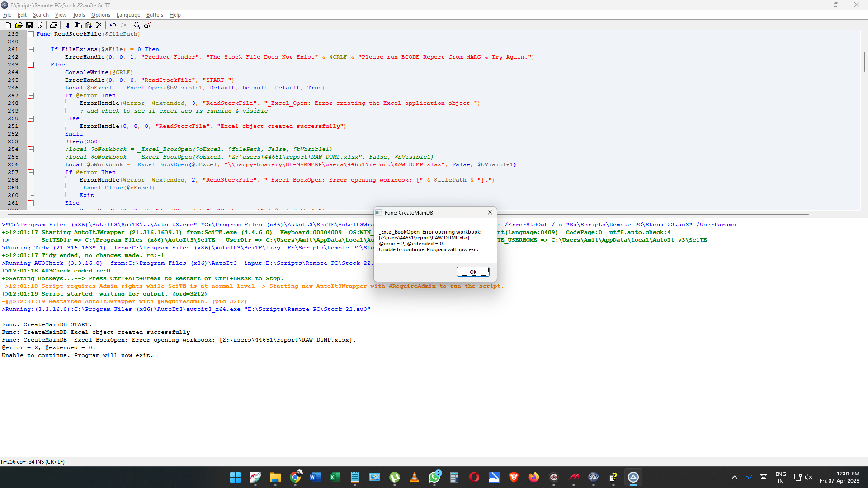Collapse the If @error fold at line 247
This screenshot has width=868, height=488.
[31, 95]
